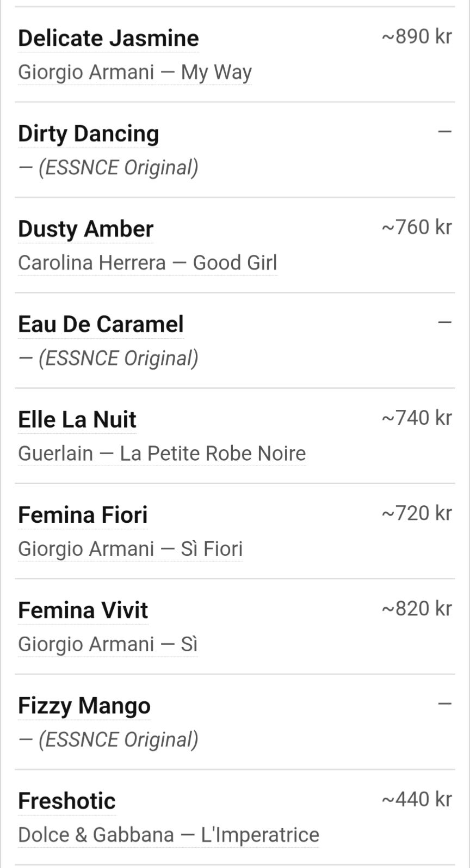
Task: Select the ~440 kr price
Action: pyautogui.click(x=417, y=799)
